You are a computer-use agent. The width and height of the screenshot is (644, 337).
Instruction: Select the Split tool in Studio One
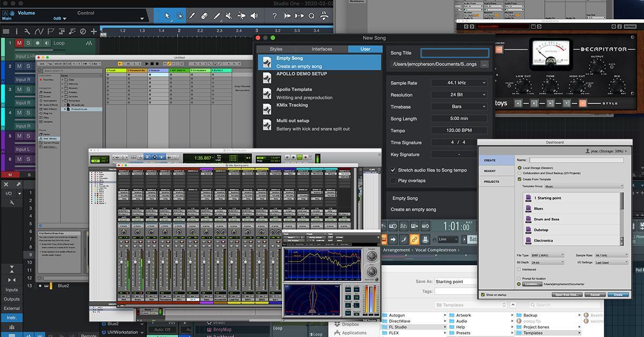217,16
